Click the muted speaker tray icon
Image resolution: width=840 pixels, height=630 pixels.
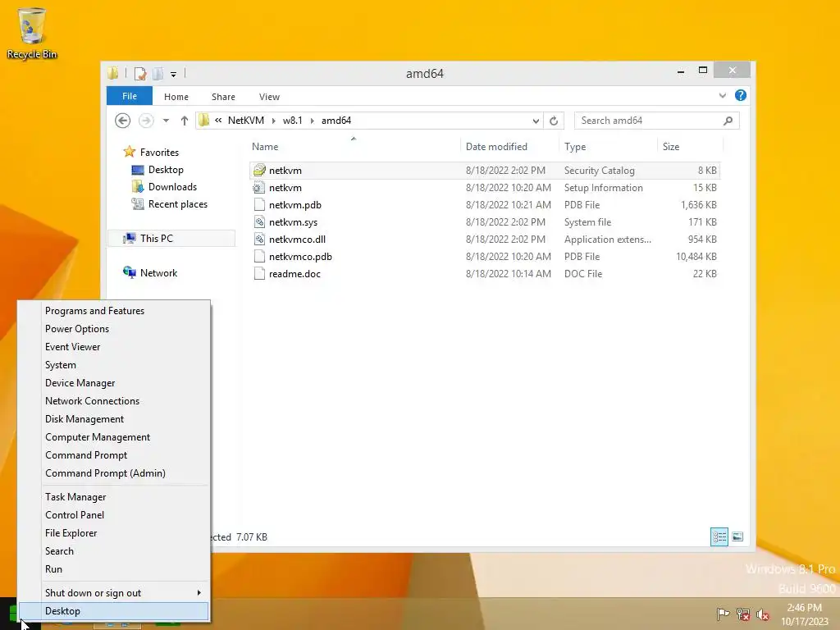point(763,614)
